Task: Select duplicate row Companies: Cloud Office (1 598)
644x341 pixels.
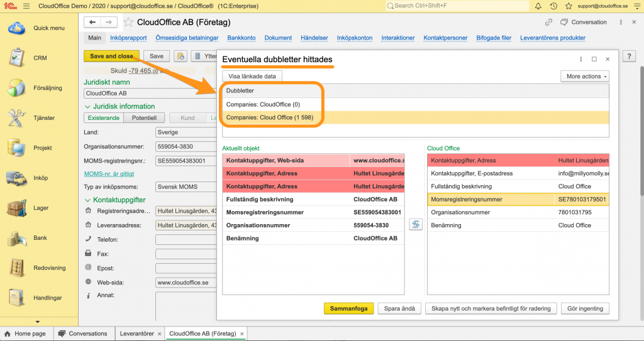Action: (416, 117)
